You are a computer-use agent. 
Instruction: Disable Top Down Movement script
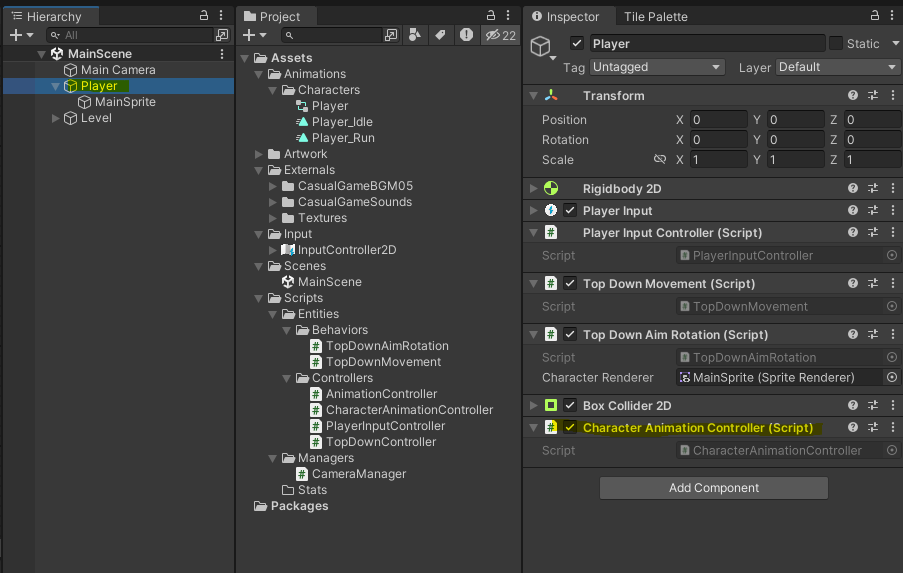pyautogui.click(x=570, y=283)
